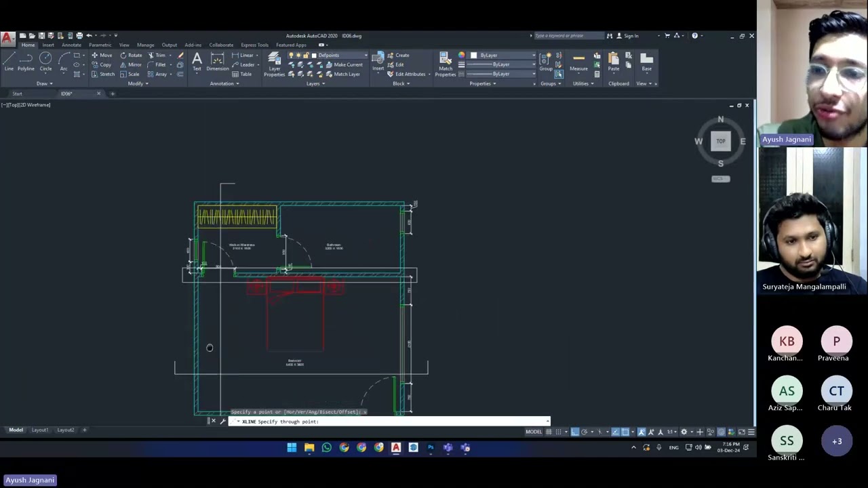Select the Line tool
The width and height of the screenshot is (868, 488).
pyautogui.click(x=9, y=61)
